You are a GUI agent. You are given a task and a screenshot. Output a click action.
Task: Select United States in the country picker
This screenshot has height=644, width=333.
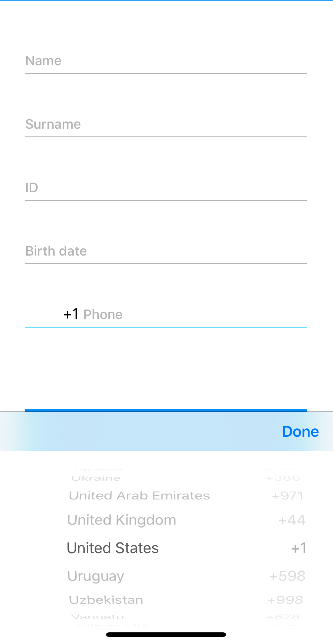(x=113, y=548)
